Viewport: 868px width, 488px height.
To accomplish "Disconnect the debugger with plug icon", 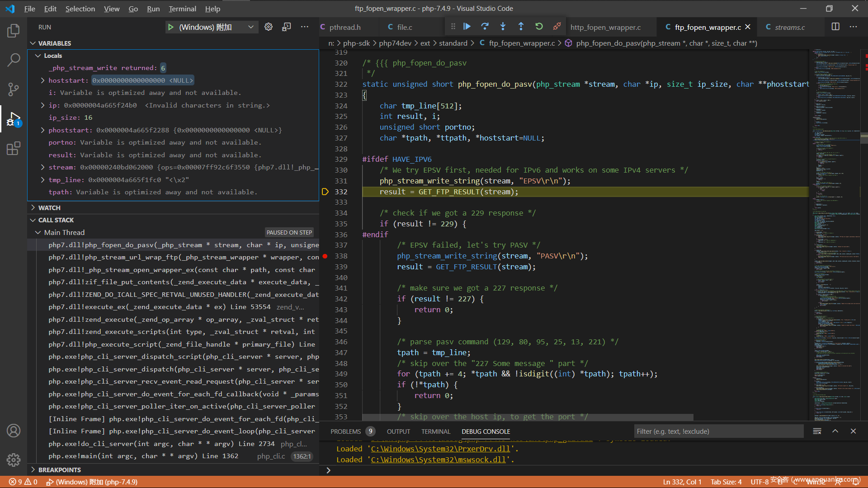I will 557,27.
